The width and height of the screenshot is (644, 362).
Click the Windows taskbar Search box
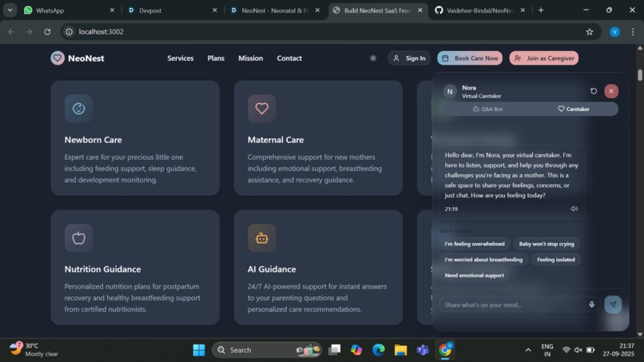[x=267, y=350]
